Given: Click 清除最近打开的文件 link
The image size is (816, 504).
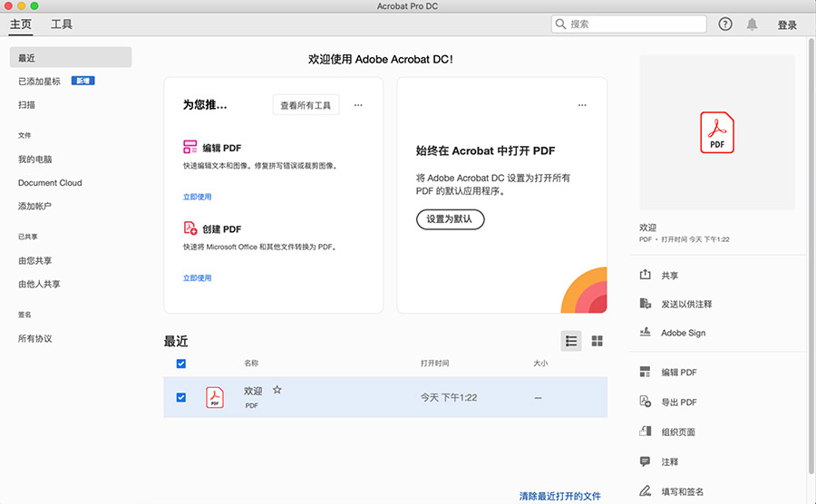Looking at the screenshot, I should click(559, 496).
